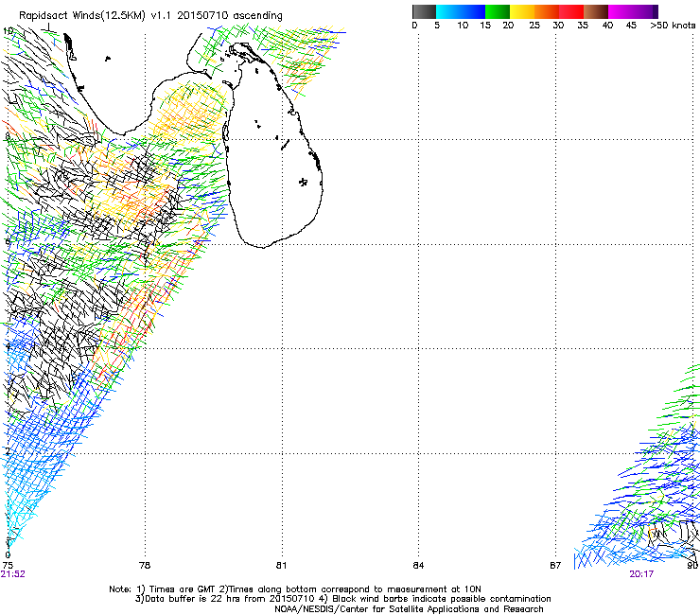This screenshot has height=615, width=700.
Task: Click the "30" label under the color bar
Action: coord(558,25)
